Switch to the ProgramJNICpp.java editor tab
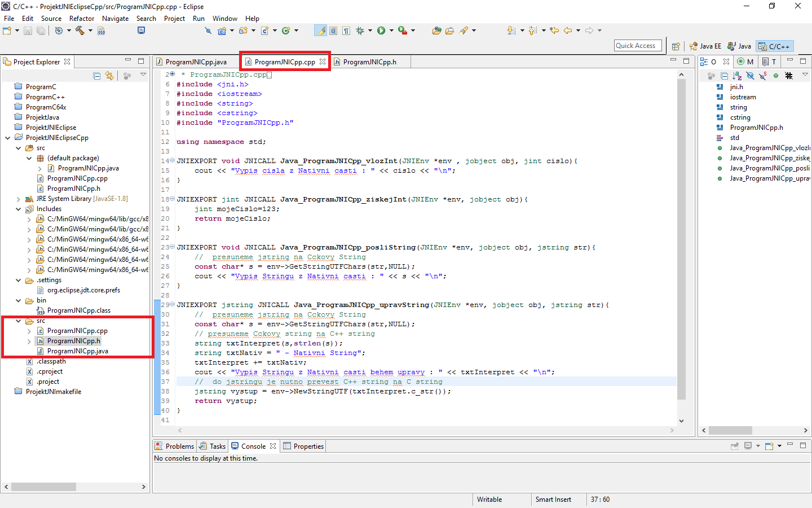Screen dimensions: 812x508 coord(196,61)
